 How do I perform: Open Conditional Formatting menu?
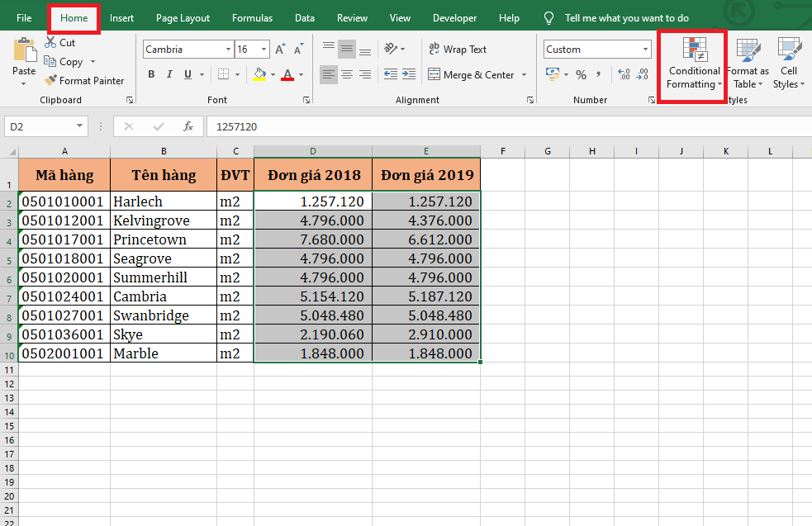(694, 66)
